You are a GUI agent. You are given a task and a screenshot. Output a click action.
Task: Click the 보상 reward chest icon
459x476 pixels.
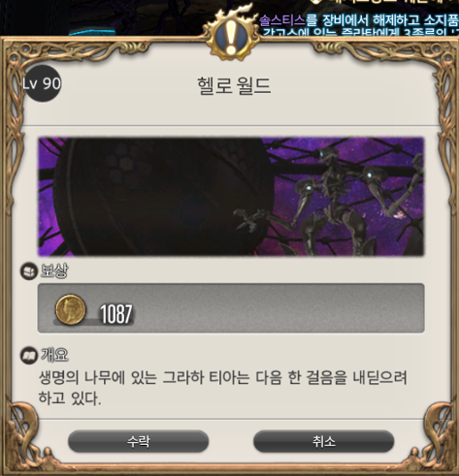click(29, 271)
